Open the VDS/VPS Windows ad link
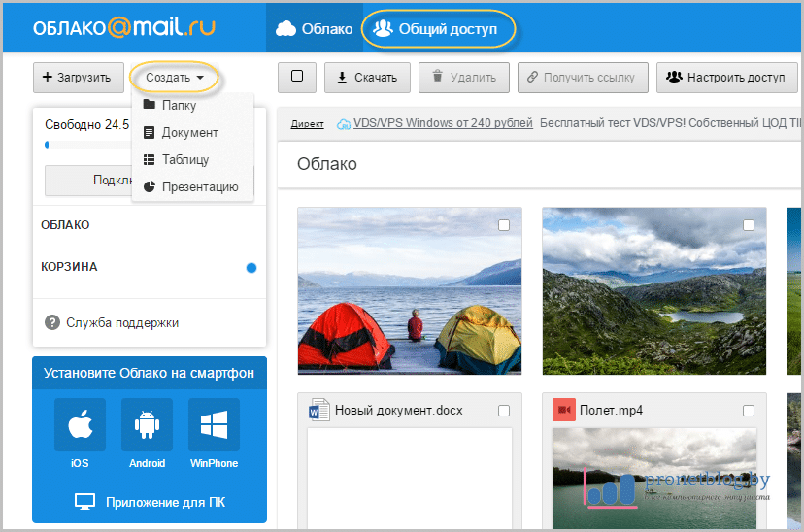The width and height of the screenshot is (804, 532). 443,123
